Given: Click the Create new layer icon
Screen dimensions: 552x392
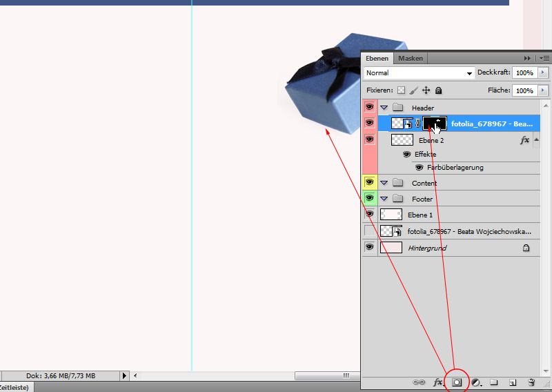Looking at the screenshot, I should [513, 382].
